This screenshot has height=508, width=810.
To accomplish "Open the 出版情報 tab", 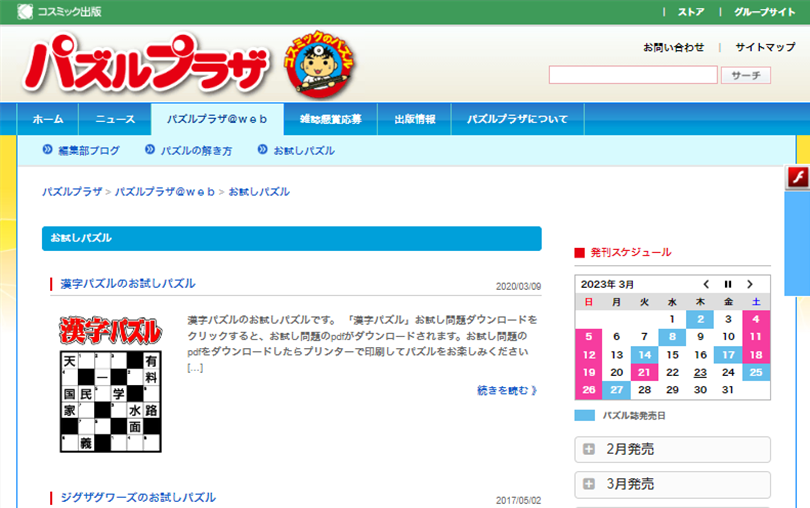I will (414, 119).
